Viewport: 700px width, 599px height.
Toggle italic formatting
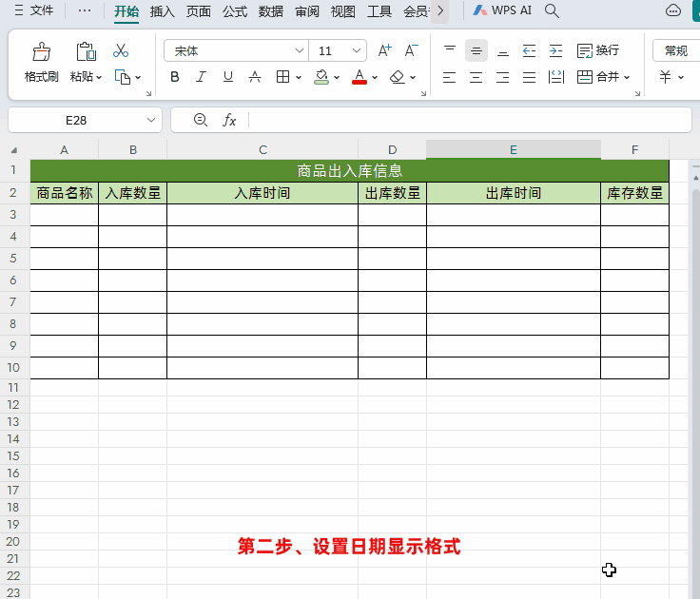(x=202, y=77)
